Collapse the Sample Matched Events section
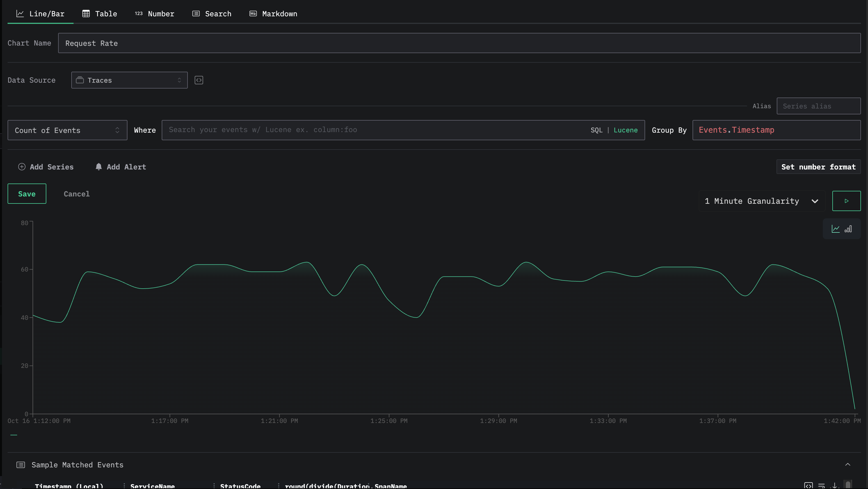 pyautogui.click(x=848, y=465)
